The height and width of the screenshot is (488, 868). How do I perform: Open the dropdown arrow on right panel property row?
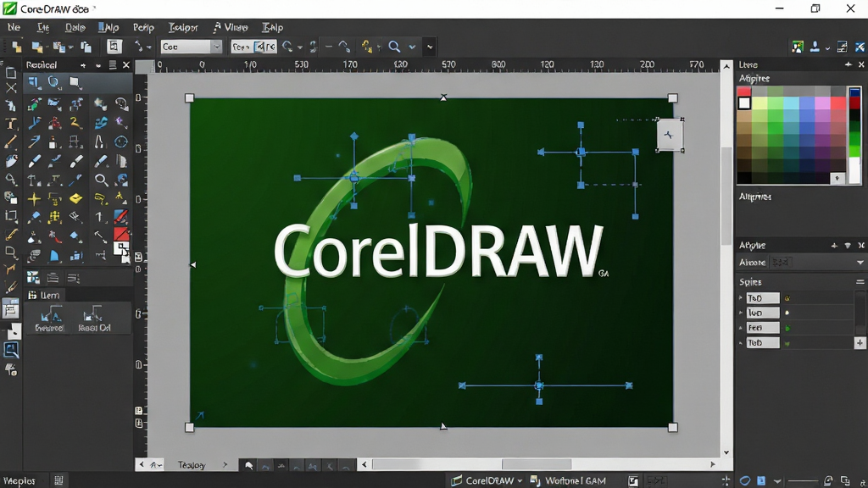[860, 263]
